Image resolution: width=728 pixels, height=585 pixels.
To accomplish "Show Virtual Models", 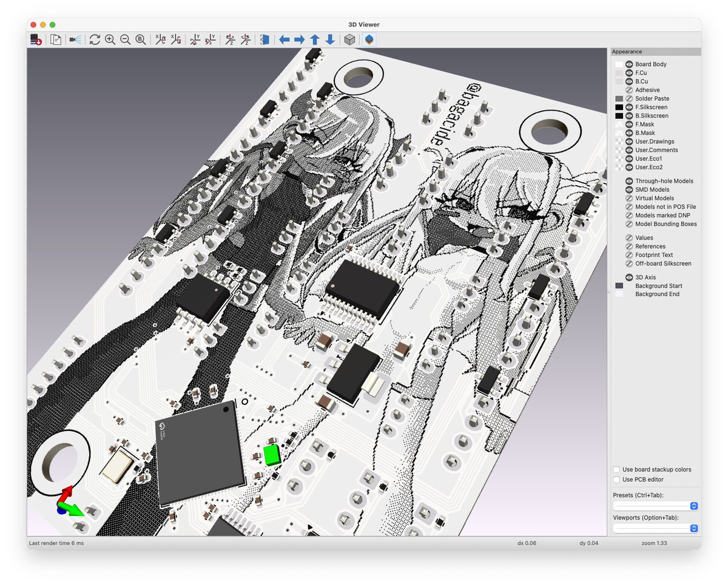I will pos(629,198).
